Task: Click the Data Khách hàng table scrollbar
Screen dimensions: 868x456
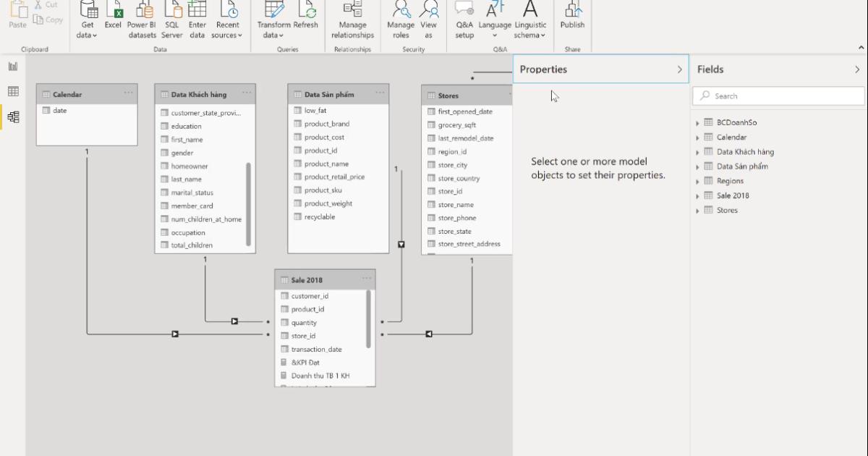Action: [x=248, y=203]
